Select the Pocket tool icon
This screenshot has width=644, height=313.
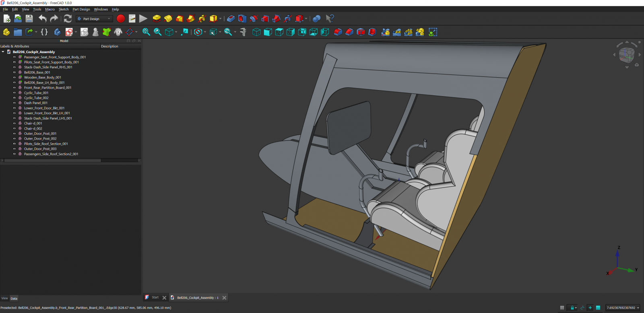pos(231,19)
